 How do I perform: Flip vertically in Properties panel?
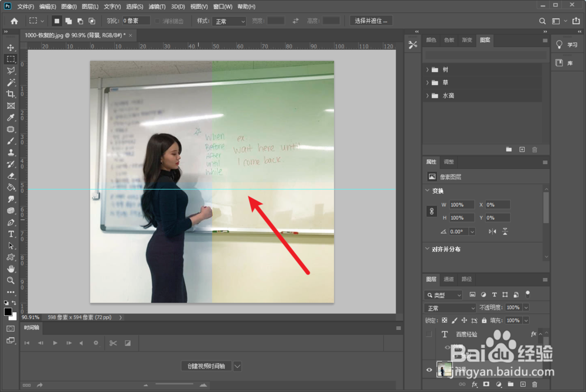pyautogui.click(x=505, y=231)
